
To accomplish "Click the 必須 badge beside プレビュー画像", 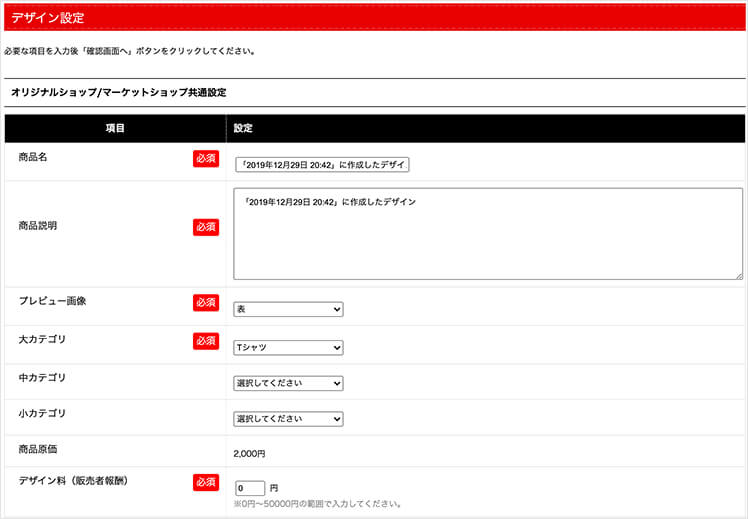I will pyautogui.click(x=206, y=302).
